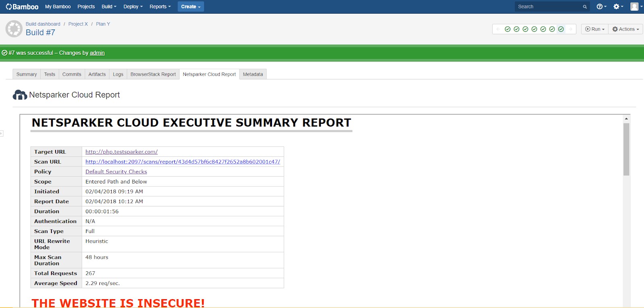Open the help question-mark menu

601,6
